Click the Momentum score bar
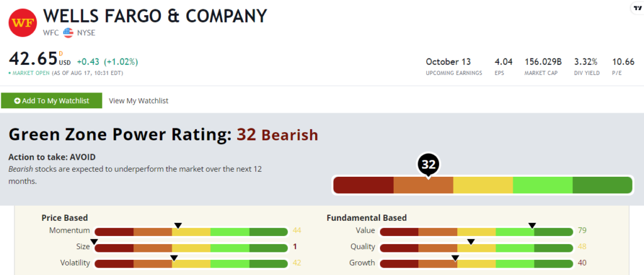This screenshot has height=275, width=644. (x=191, y=232)
